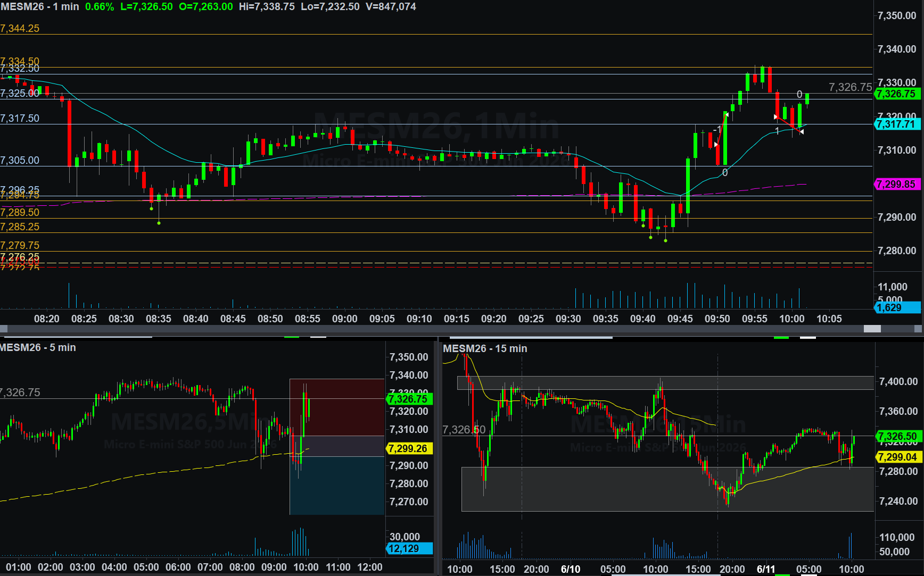The height and width of the screenshot is (576, 924).
Task: Click the green 7,326.75 marker on 5 min axis
Action: click(x=409, y=399)
